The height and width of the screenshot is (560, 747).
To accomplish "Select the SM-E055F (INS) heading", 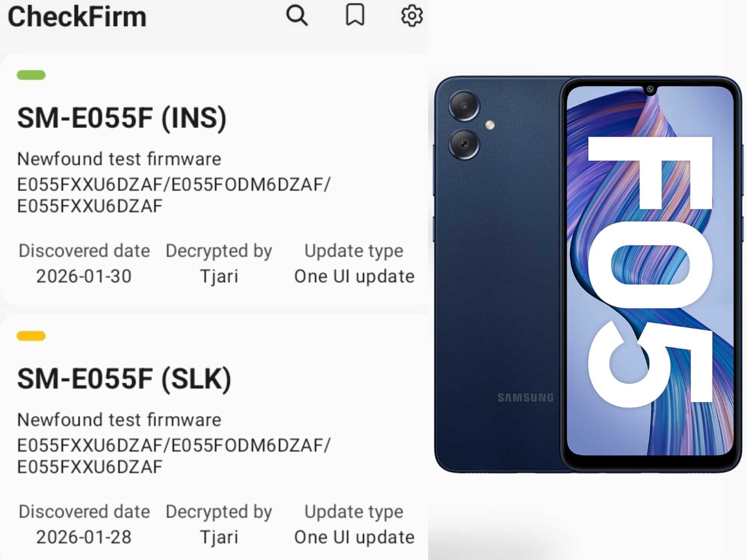I will [x=122, y=118].
